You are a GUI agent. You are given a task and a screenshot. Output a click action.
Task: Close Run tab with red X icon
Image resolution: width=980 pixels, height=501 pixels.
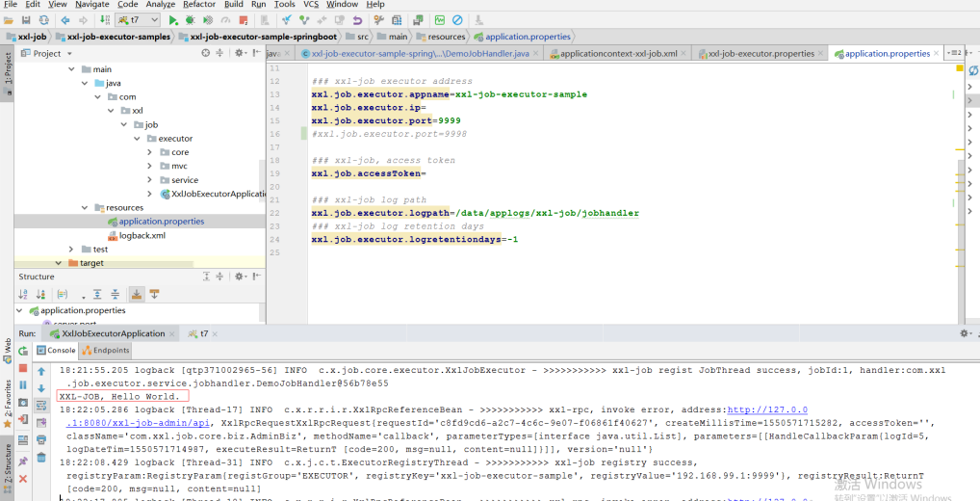click(x=23, y=479)
